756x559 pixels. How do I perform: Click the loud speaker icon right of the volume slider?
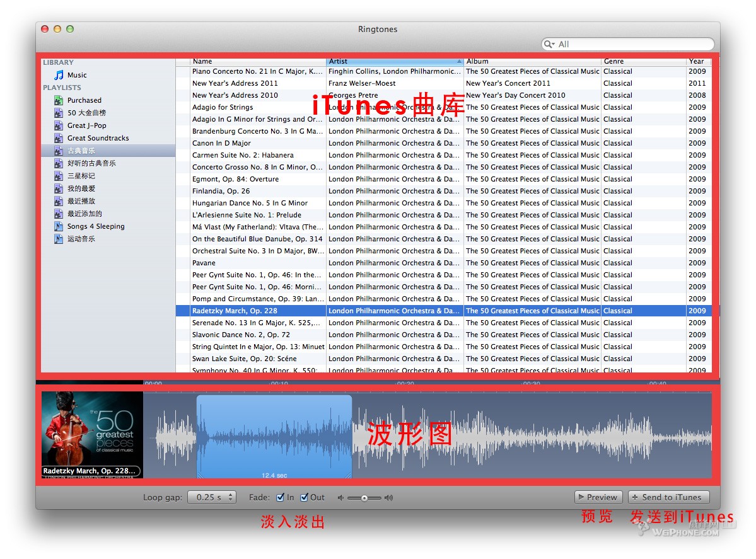pos(389,497)
